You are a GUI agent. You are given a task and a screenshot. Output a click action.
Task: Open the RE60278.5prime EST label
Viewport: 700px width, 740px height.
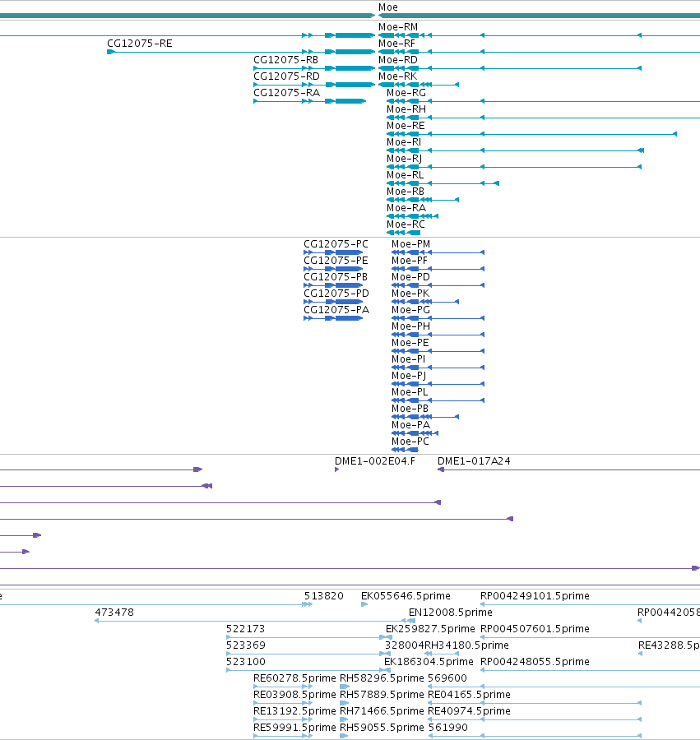click(x=294, y=678)
